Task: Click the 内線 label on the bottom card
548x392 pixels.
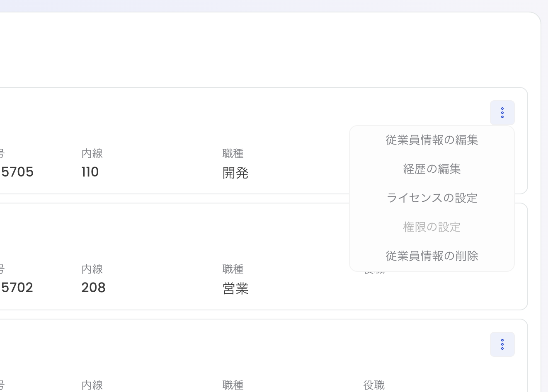Action: coord(92,385)
